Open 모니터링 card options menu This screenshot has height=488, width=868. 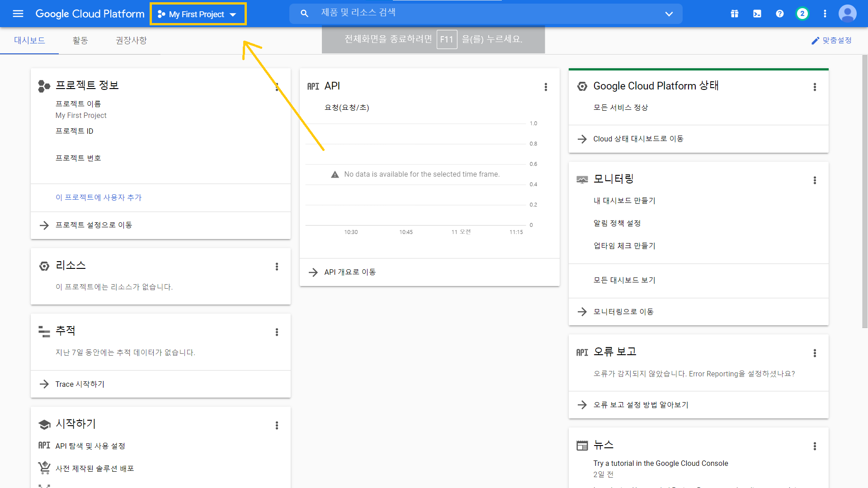click(x=815, y=180)
